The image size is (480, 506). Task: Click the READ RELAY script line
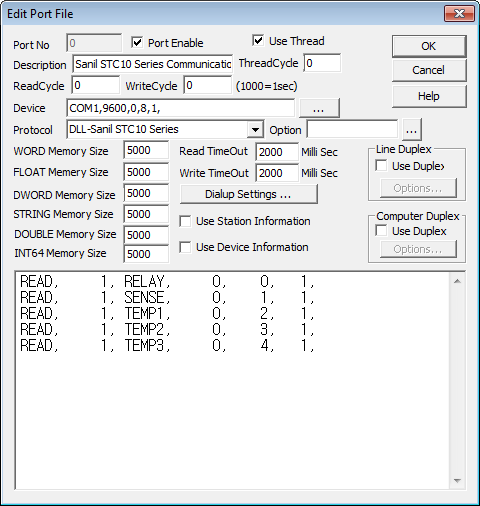tap(167, 282)
